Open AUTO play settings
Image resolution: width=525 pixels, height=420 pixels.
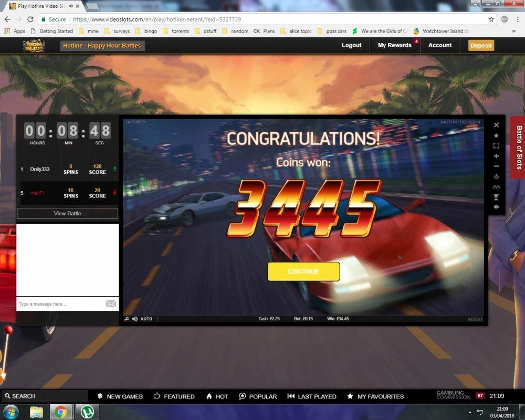click(x=146, y=319)
